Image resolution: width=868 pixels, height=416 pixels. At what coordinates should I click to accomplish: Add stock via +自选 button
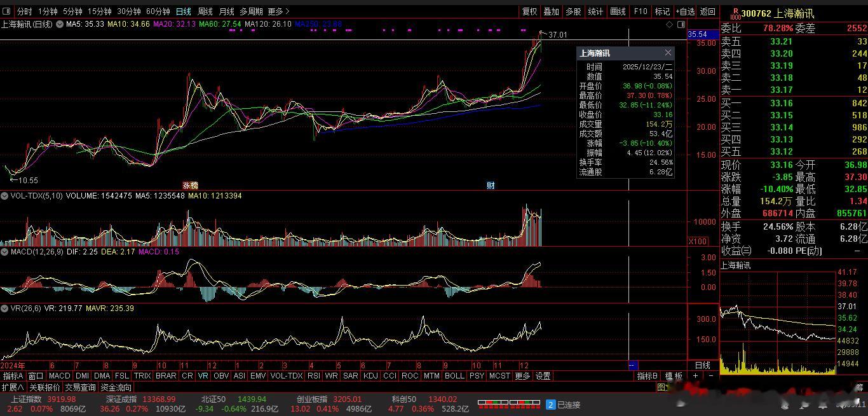tap(685, 11)
